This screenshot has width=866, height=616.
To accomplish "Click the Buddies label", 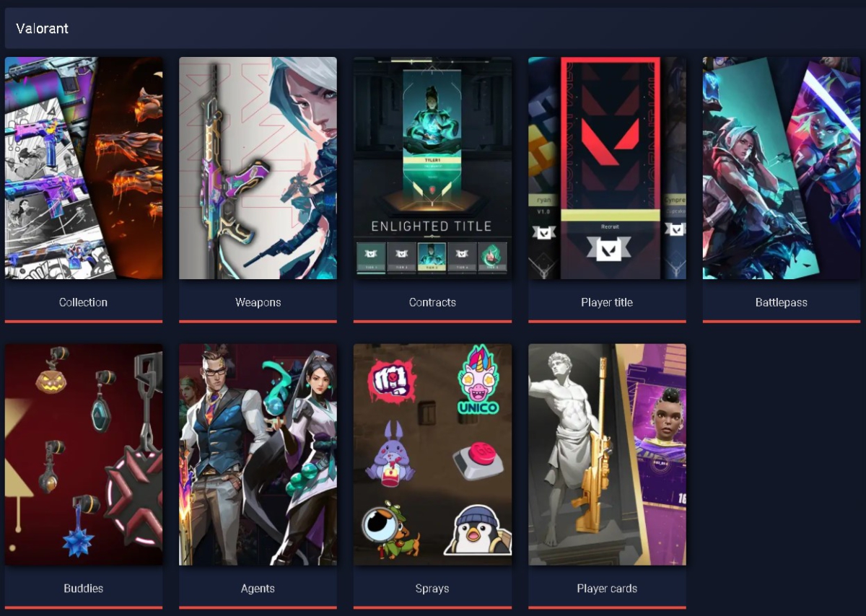I will pyautogui.click(x=84, y=589).
